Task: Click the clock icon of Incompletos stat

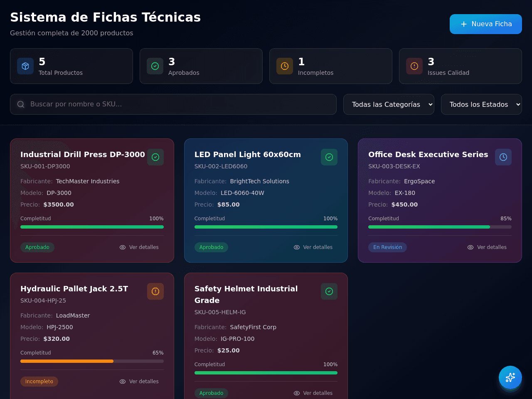Action: (x=285, y=66)
